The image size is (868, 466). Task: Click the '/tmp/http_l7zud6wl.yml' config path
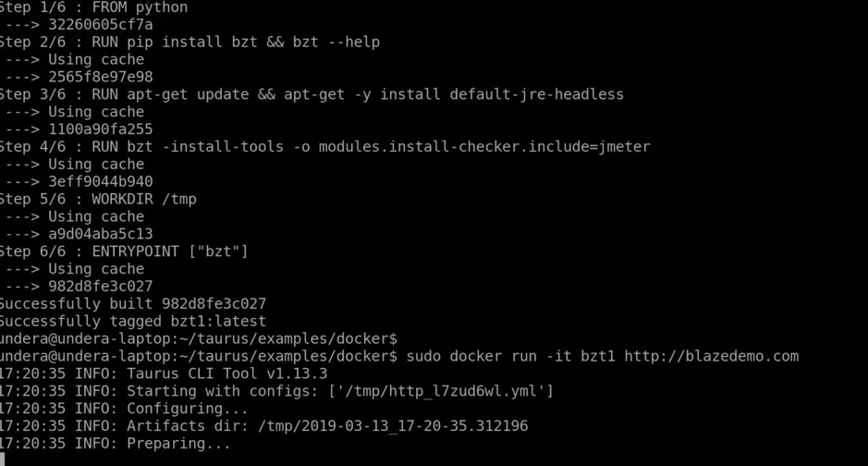coord(441,391)
